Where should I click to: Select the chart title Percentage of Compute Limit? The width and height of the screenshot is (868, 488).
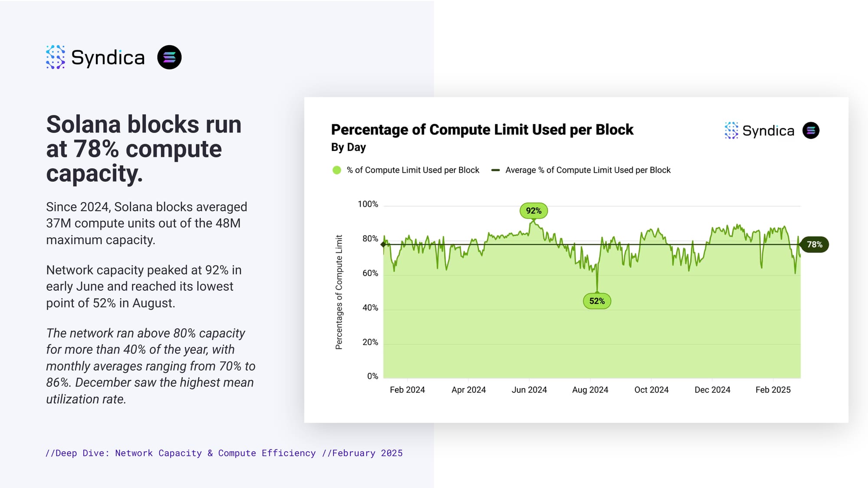click(482, 130)
